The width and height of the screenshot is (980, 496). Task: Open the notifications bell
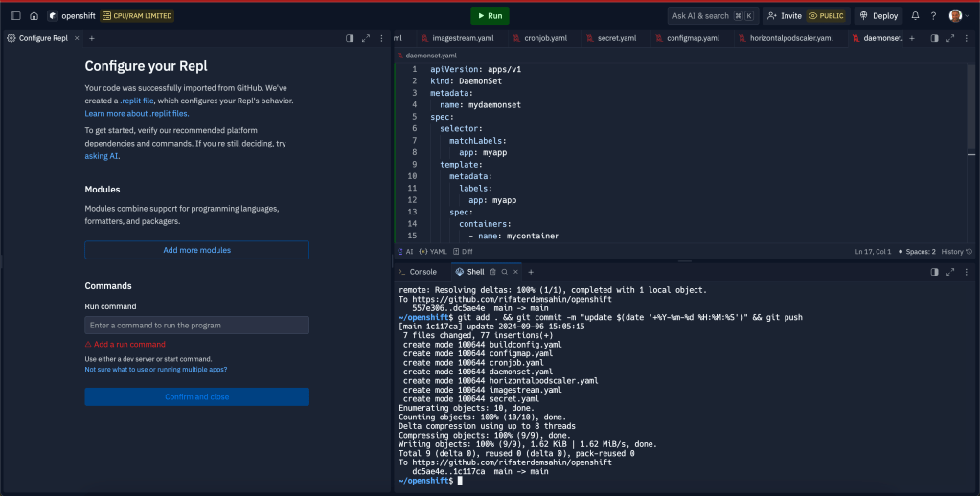(915, 16)
